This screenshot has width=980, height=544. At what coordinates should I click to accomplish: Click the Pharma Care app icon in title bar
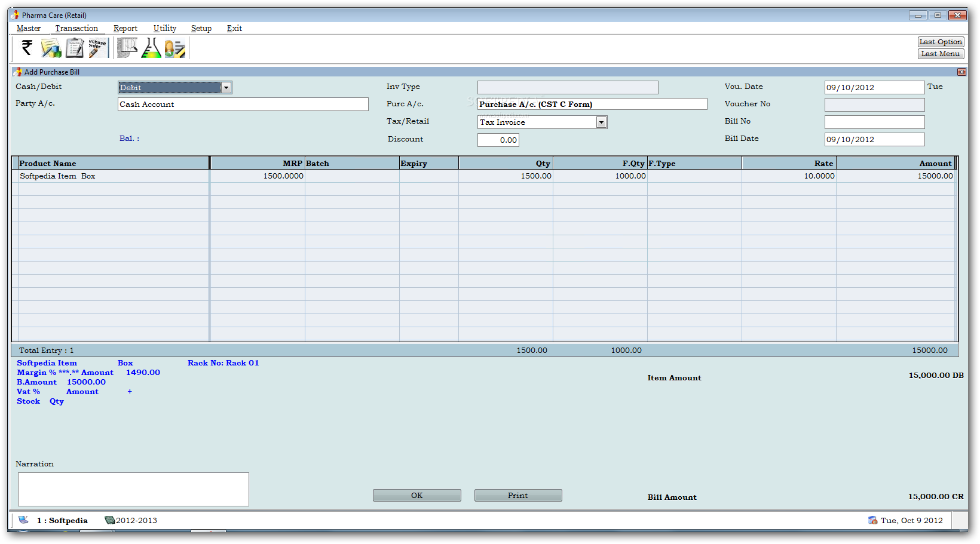click(15, 15)
